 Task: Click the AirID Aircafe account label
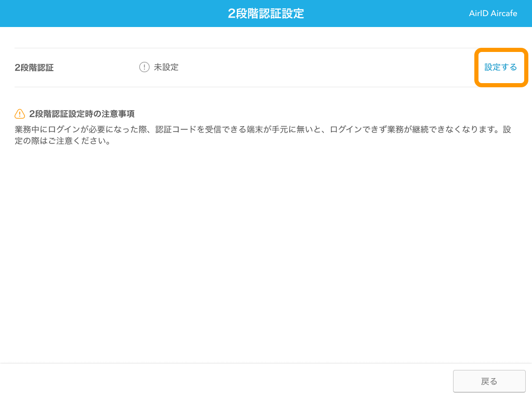pos(493,13)
